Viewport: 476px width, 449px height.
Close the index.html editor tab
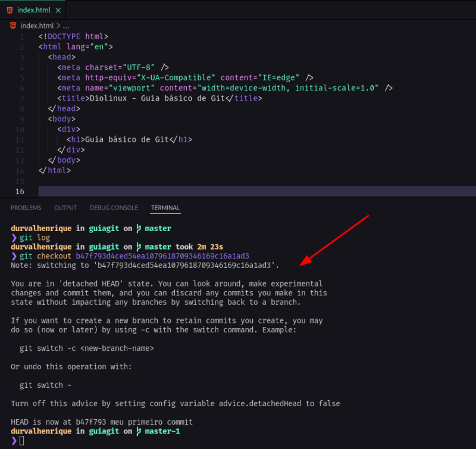(58, 10)
